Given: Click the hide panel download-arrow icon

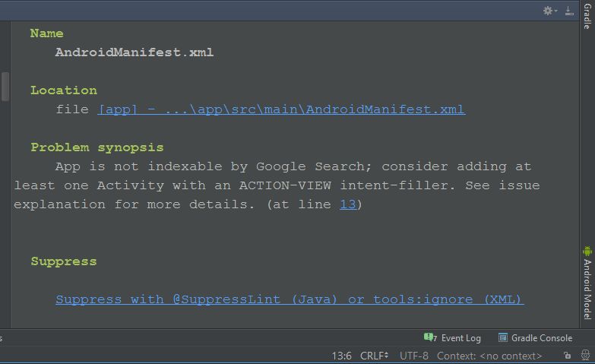Looking at the screenshot, I should [x=569, y=11].
